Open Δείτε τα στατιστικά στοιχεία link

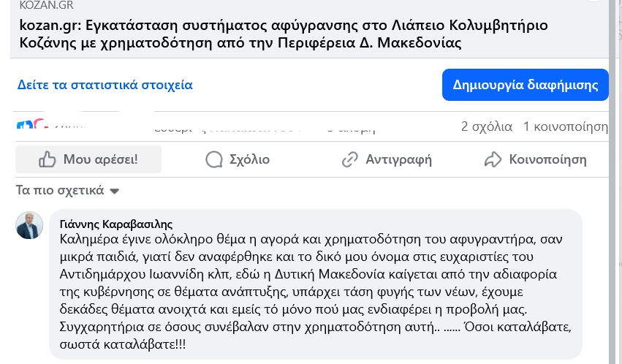[105, 85]
